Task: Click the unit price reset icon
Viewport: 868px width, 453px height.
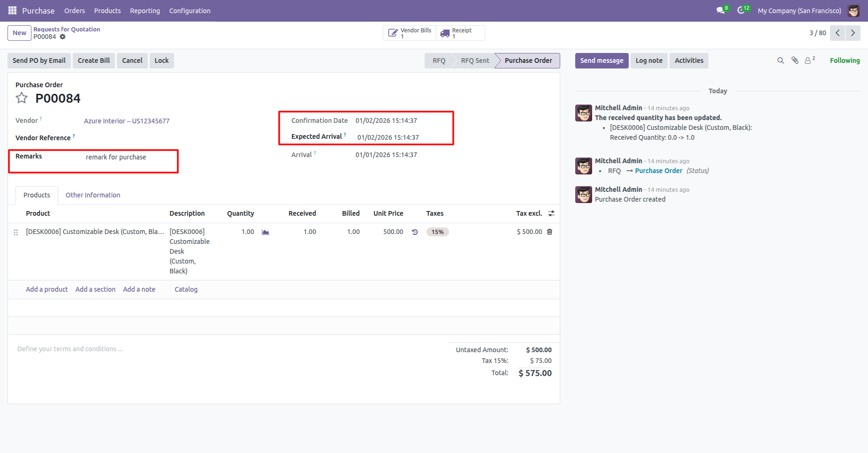Action: coord(415,232)
